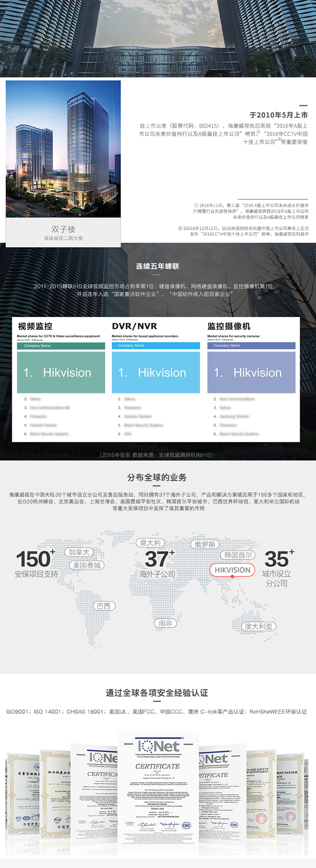Click the purple Company Name header bar

[252, 346]
